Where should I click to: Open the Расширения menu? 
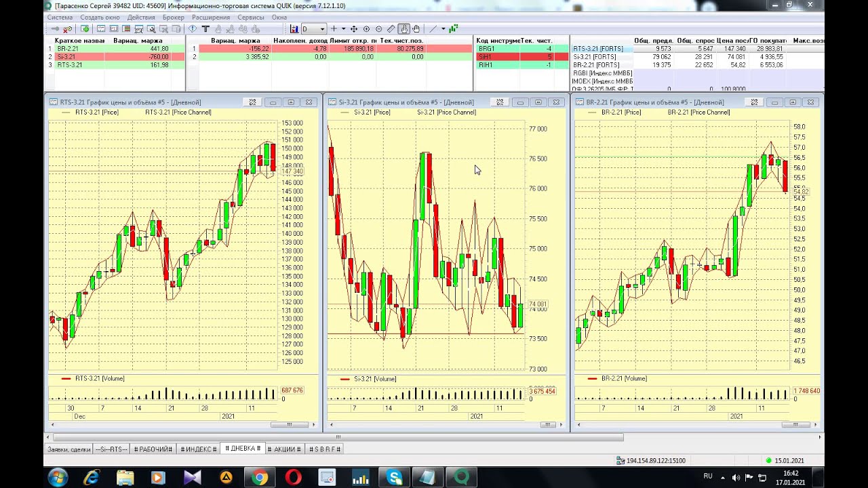coord(211,17)
